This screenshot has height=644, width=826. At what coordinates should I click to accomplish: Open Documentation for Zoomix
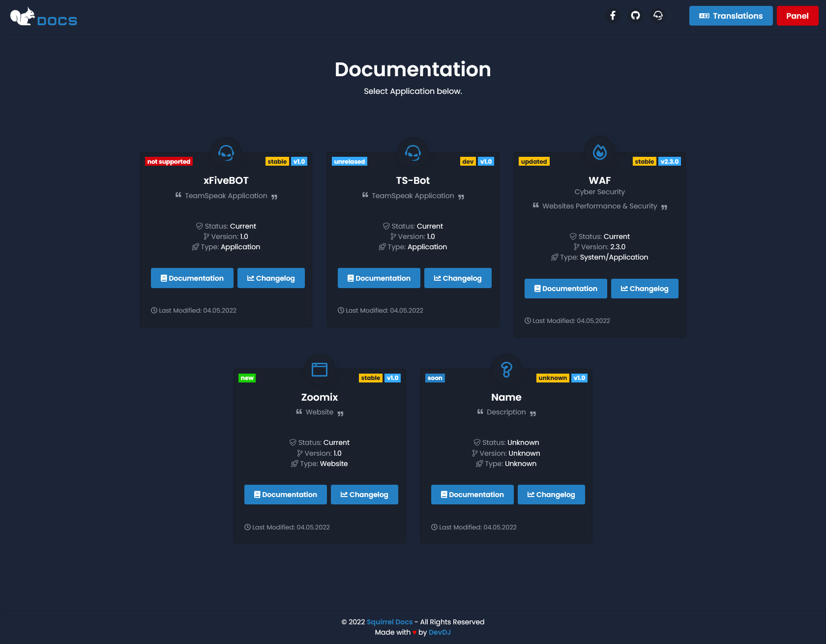coord(285,494)
